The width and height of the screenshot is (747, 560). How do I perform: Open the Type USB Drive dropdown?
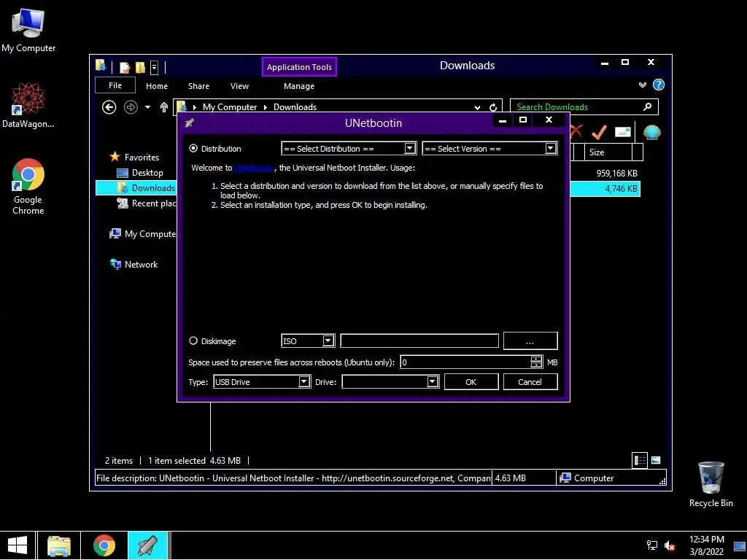[x=262, y=382]
